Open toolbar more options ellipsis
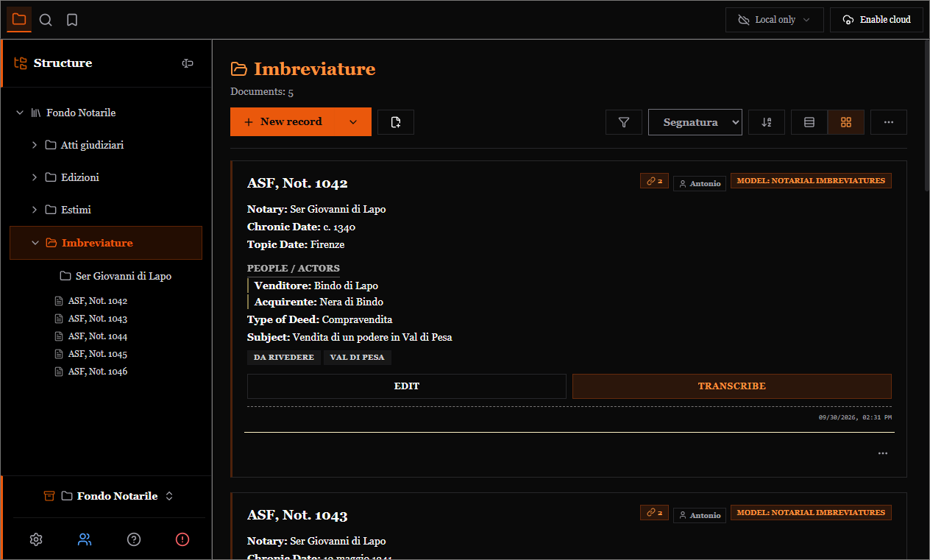 click(889, 122)
